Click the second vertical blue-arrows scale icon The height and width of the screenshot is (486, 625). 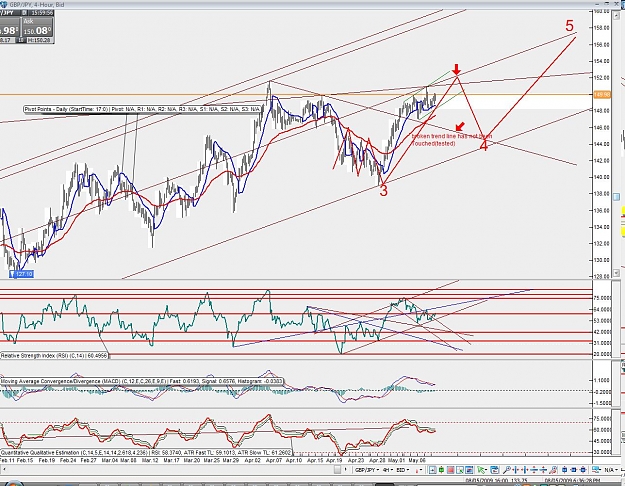tap(543, 470)
